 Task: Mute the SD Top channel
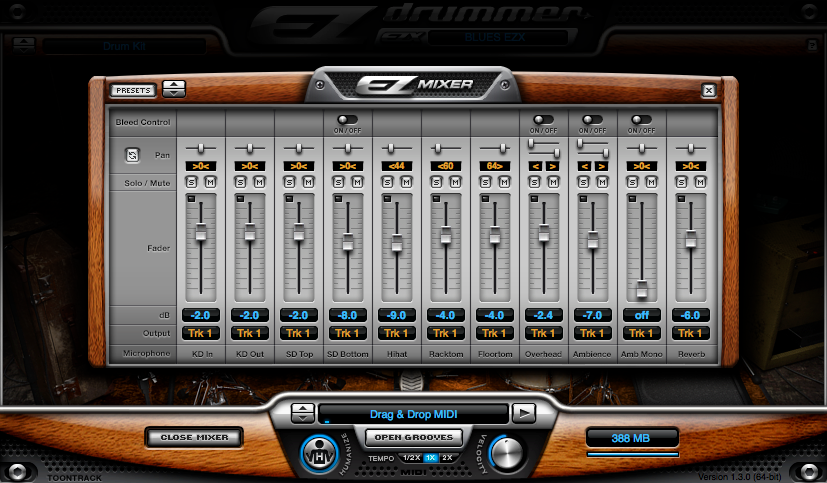[307, 181]
